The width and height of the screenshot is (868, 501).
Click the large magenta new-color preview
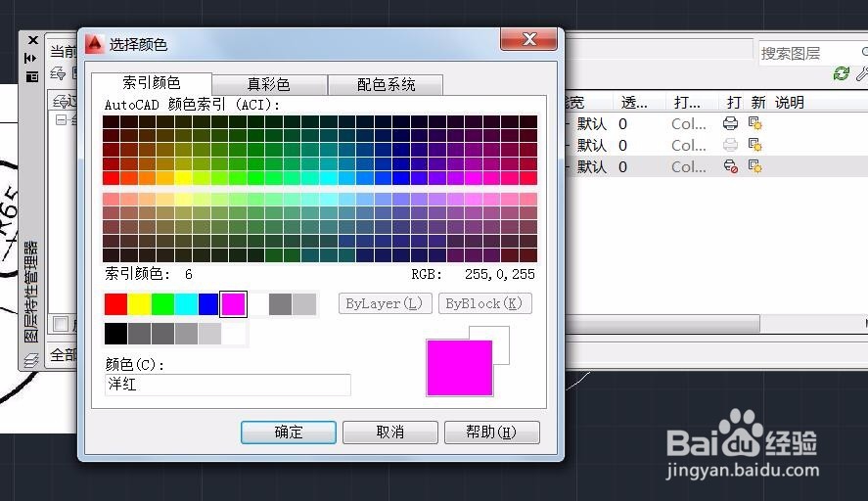pos(460,368)
